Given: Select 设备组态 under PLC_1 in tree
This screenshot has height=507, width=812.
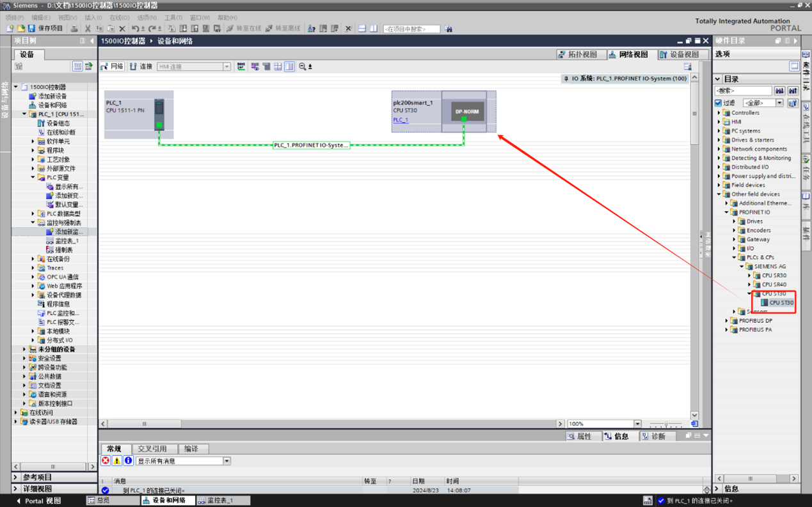Looking at the screenshot, I should tap(54, 123).
